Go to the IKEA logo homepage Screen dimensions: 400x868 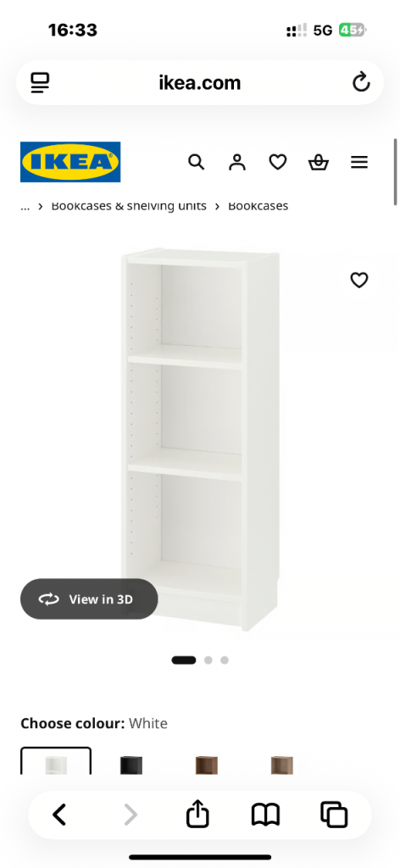pos(70,162)
